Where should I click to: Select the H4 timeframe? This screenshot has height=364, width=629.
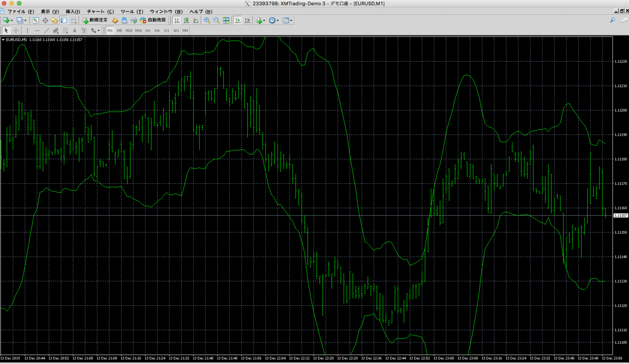click(x=157, y=30)
